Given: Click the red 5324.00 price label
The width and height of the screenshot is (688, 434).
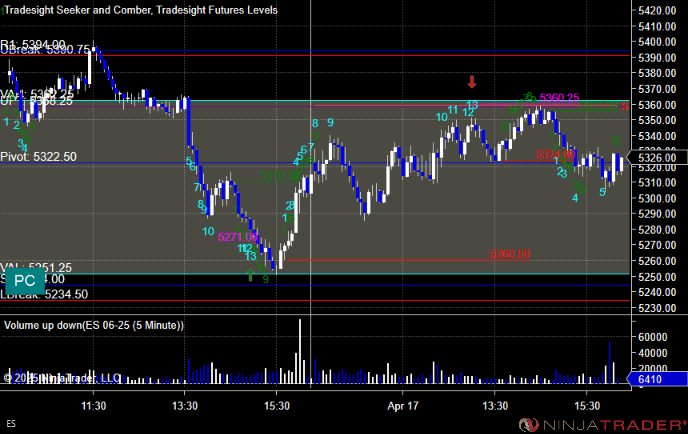Looking at the screenshot, I should [x=555, y=154].
